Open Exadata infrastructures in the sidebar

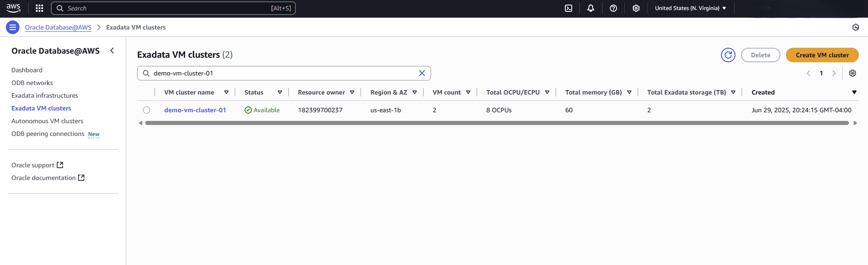pyautogui.click(x=44, y=95)
